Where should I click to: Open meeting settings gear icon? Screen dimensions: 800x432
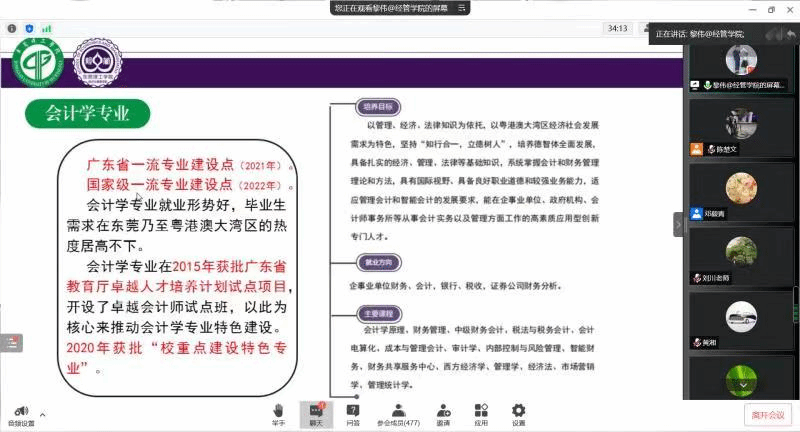[518, 414]
